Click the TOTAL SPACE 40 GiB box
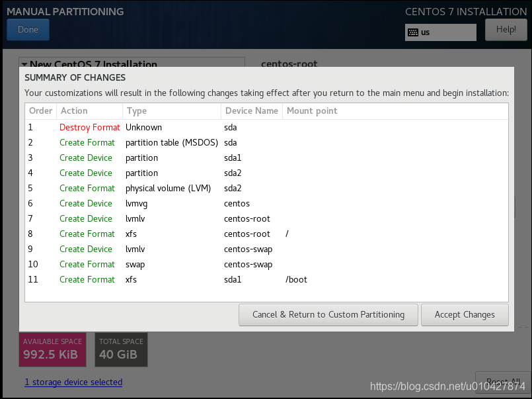 coord(121,349)
